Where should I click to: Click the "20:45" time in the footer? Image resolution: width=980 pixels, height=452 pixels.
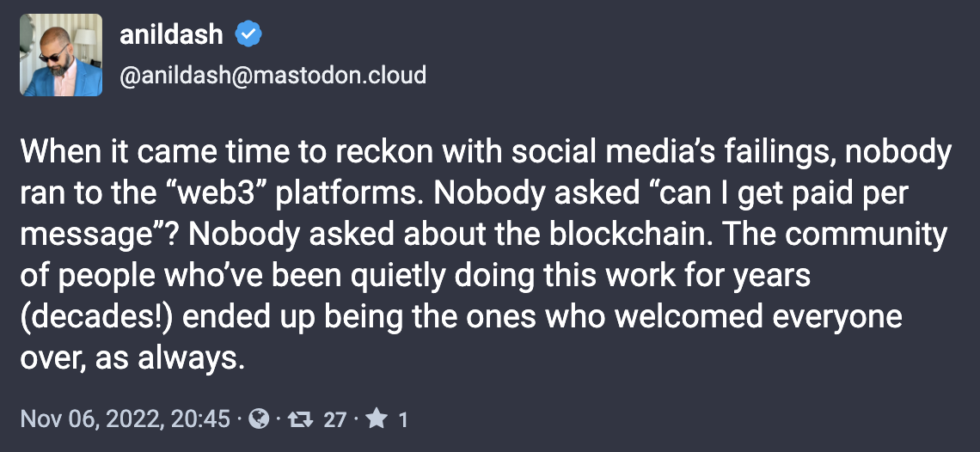204,419
